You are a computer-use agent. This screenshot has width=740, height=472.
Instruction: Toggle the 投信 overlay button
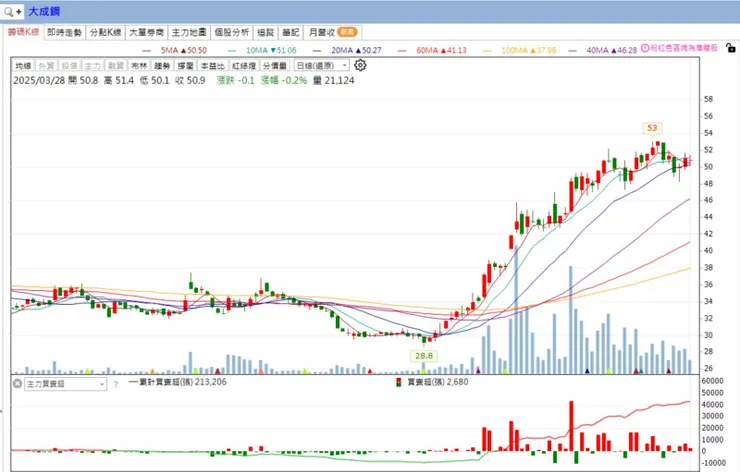click(69, 66)
